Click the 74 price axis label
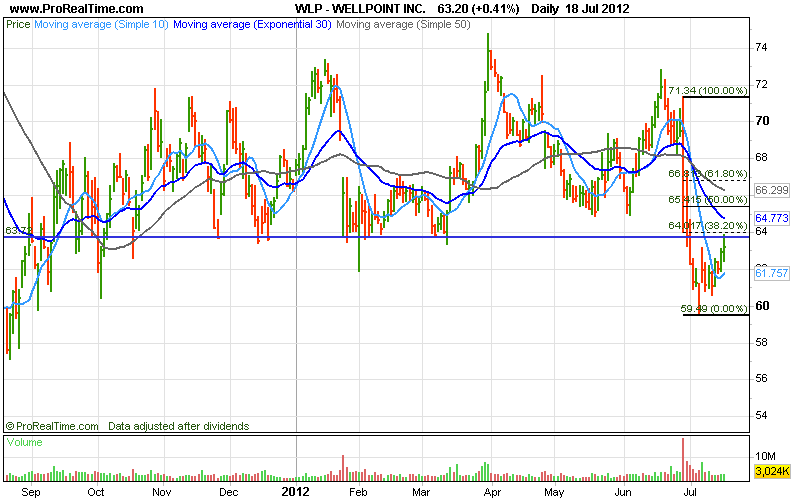Viewport: 800px width, 500px height. click(761, 47)
